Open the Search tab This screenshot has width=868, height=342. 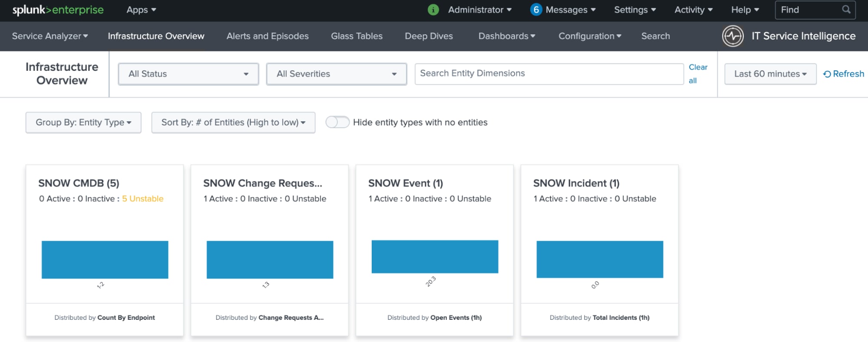[x=655, y=36]
